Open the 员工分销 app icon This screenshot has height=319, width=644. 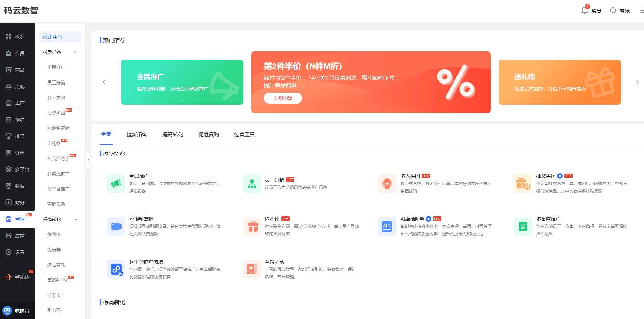click(252, 183)
